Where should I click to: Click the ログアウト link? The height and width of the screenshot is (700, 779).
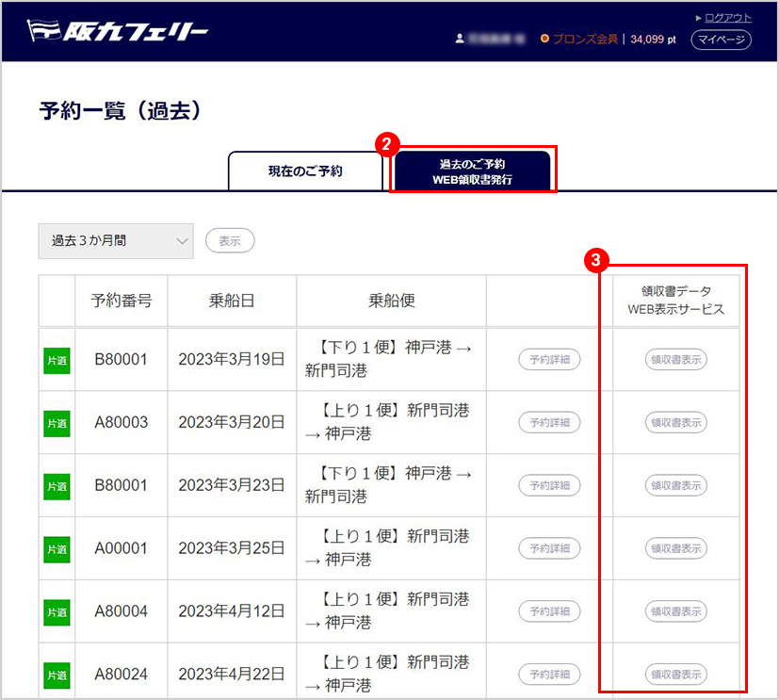tap(727, 18)
